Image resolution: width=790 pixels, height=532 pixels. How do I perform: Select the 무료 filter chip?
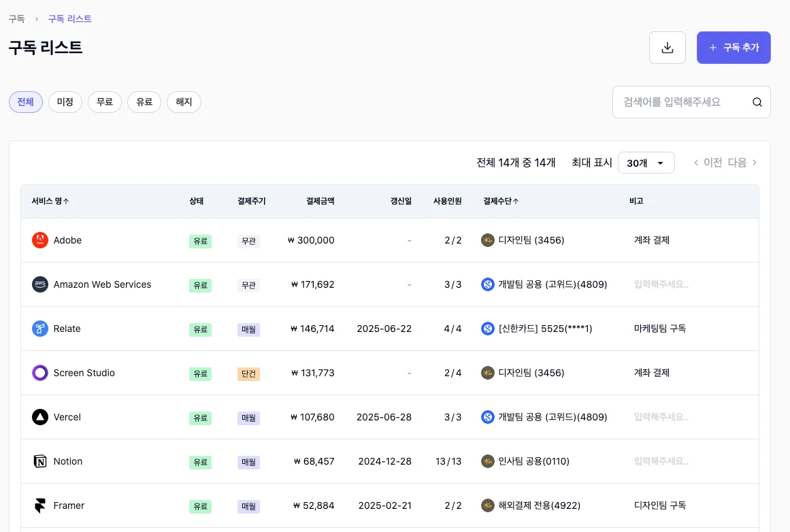[x=105, y=101]
